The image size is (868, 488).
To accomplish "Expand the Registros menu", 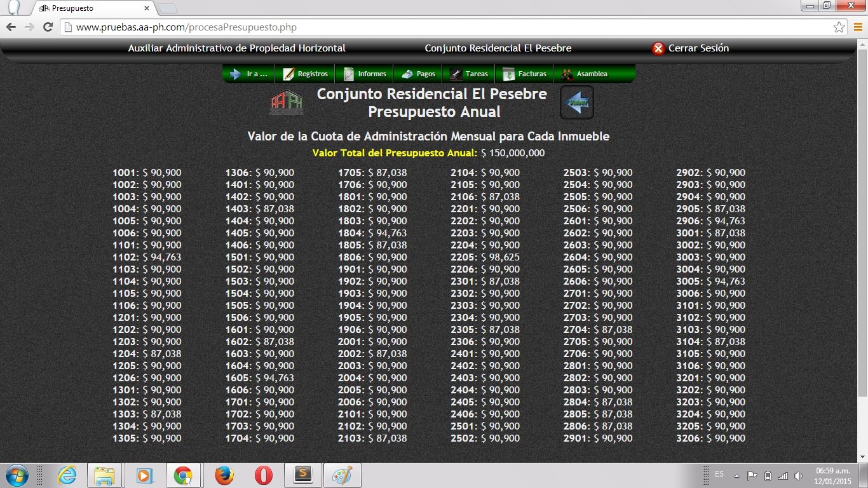I will pyautogui.click(x=306, y=74).
